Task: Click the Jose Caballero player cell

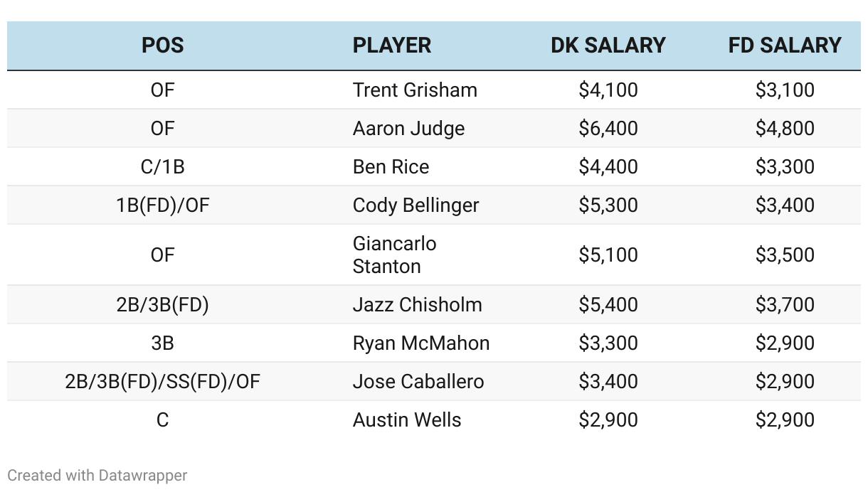Action: (418, 382)
